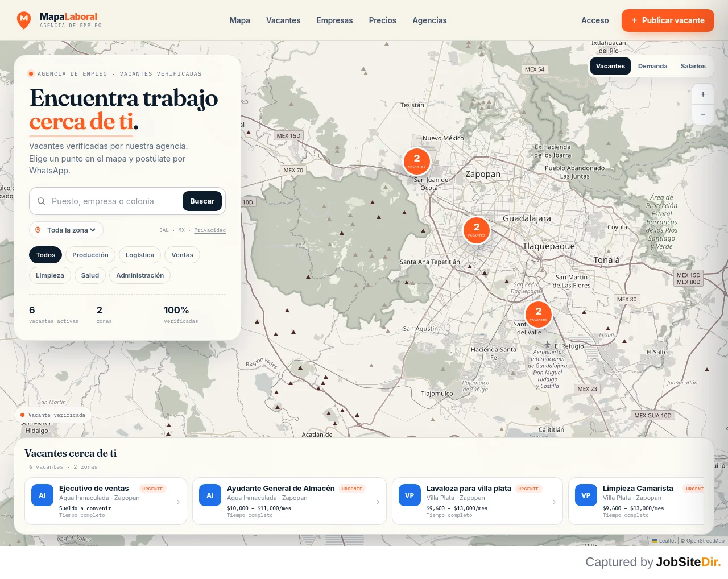Click the VP avatar on Lavaloza card

[x=409, y=495]
